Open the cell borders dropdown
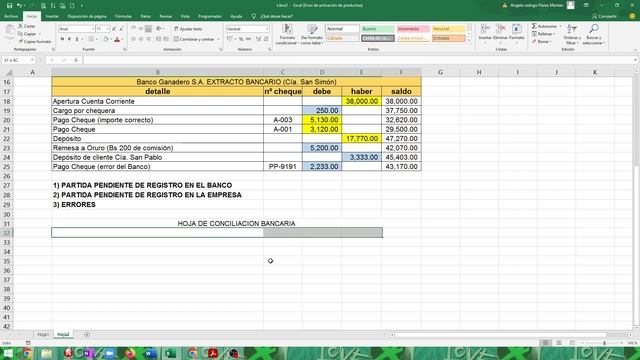The image size is (640, 360). tap(96, 39)
